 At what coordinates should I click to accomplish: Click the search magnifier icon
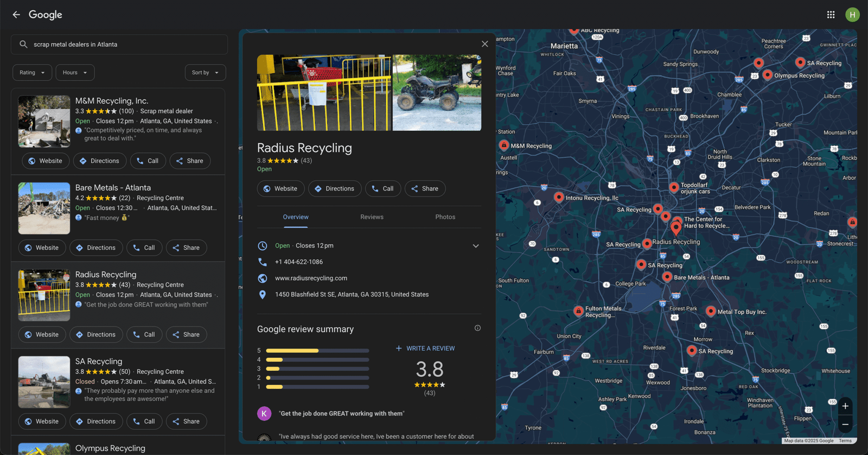tap(23, 45)
